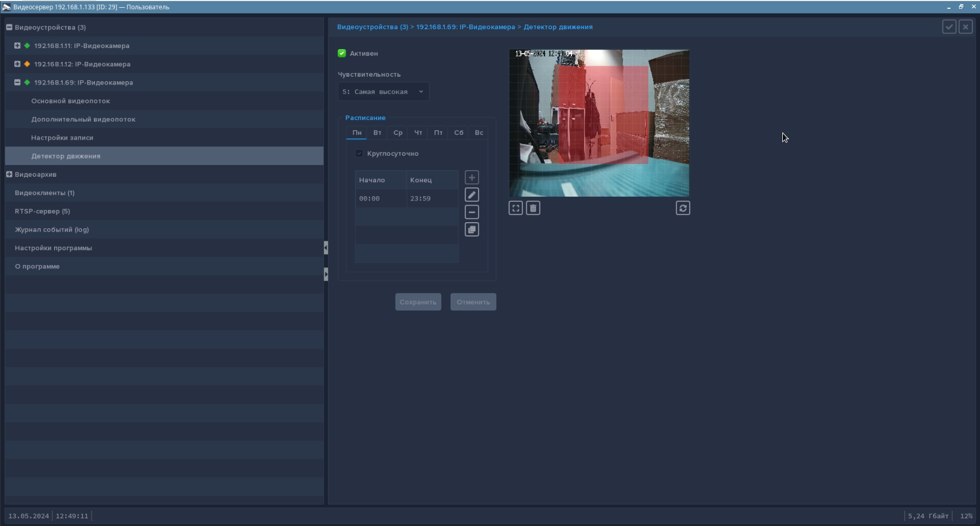Click the remove schedule interval minus icon
Viewport: 980px width, 526px height.
[472, 212]
